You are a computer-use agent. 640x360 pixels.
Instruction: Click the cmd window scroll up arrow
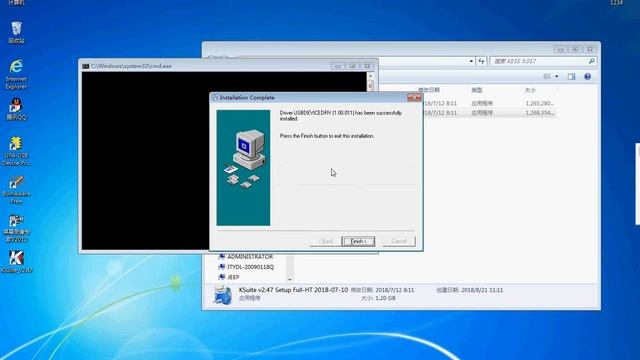click(x=371, y=76)
